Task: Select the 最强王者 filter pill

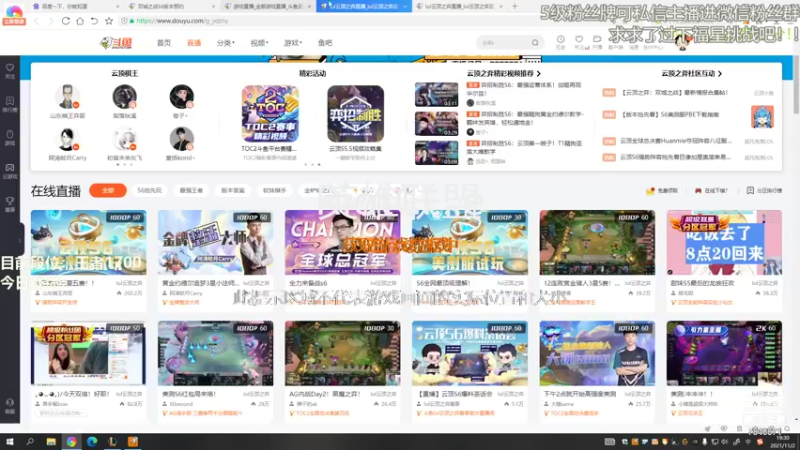Action: (191, 190)
